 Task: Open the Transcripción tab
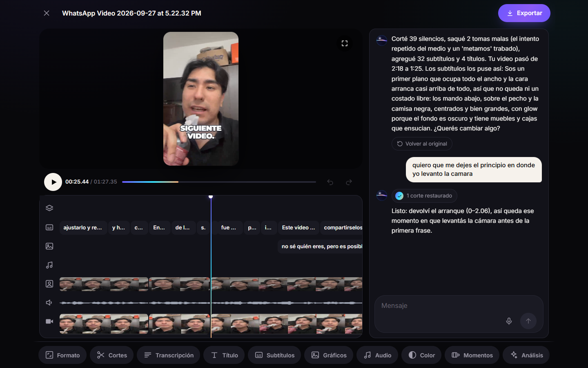tap(169, 355)
